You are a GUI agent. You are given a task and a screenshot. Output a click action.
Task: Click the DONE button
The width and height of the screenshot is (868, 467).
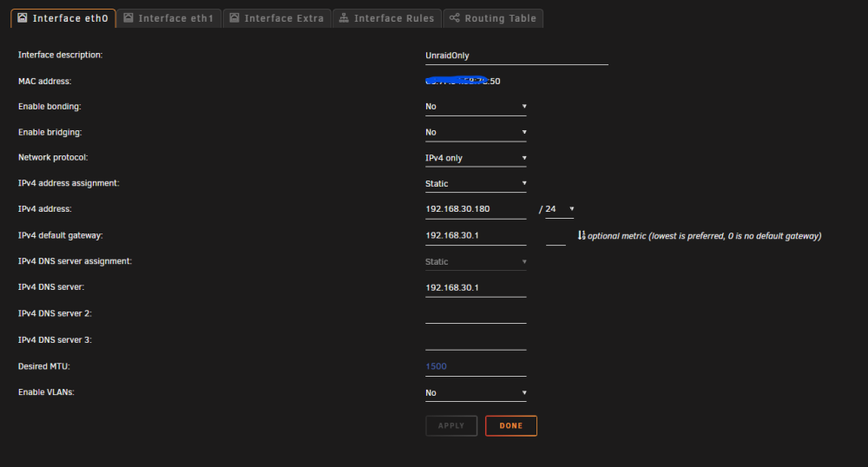(511, 425)
